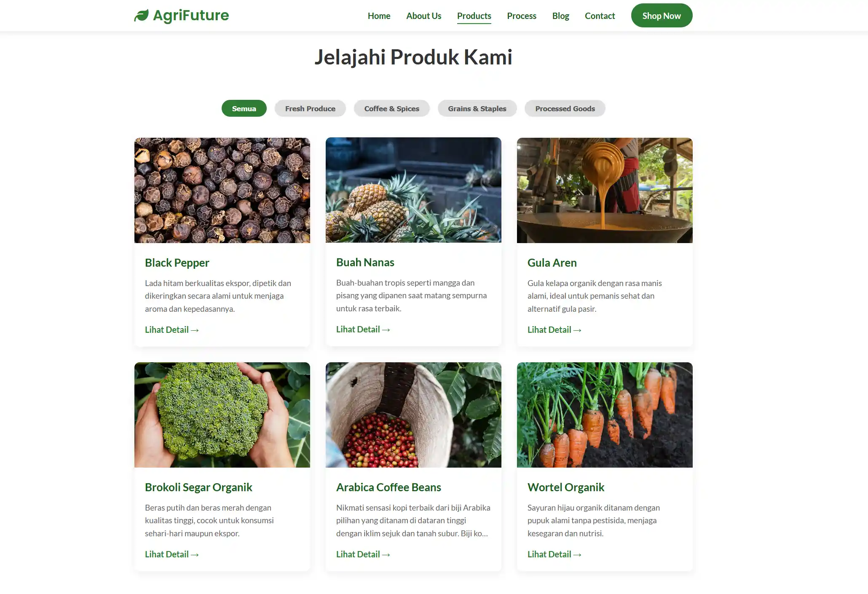Open the Process navigation link
This screenshot has width=868, height=594.
pyautogui.click(x=522, y=16)
